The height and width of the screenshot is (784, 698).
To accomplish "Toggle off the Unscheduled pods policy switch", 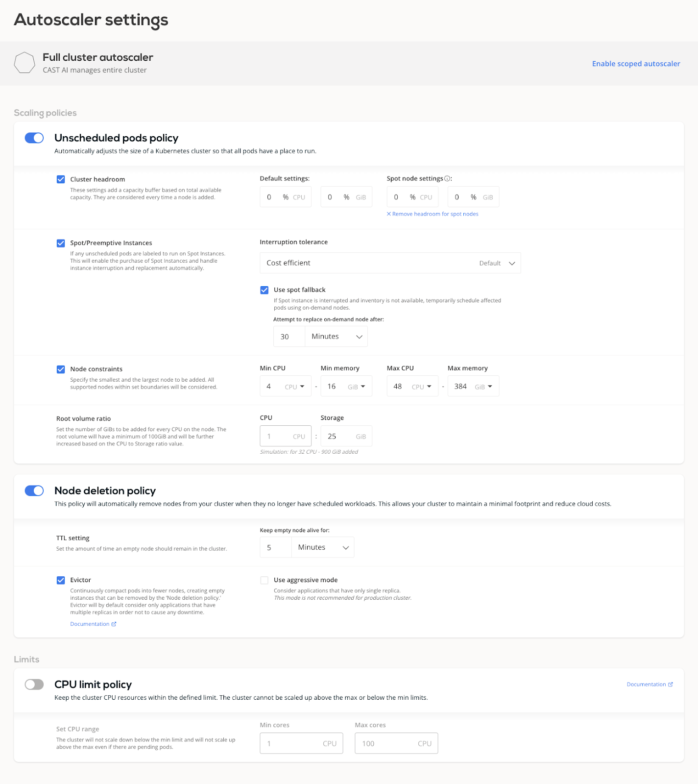I will pos(34,138).
